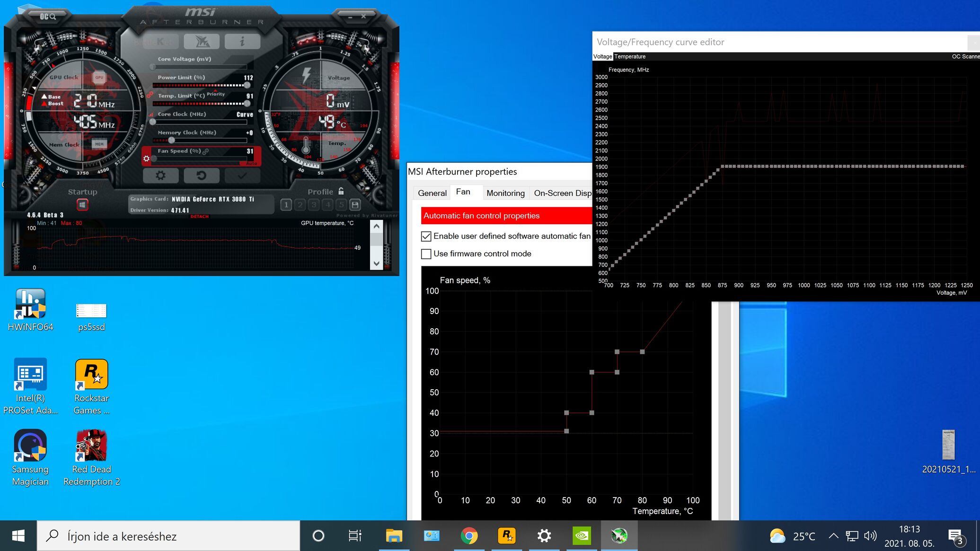980x551 pixels.
Task: Click the fan curve point at 80°C 70%
Action: point(642,351)
